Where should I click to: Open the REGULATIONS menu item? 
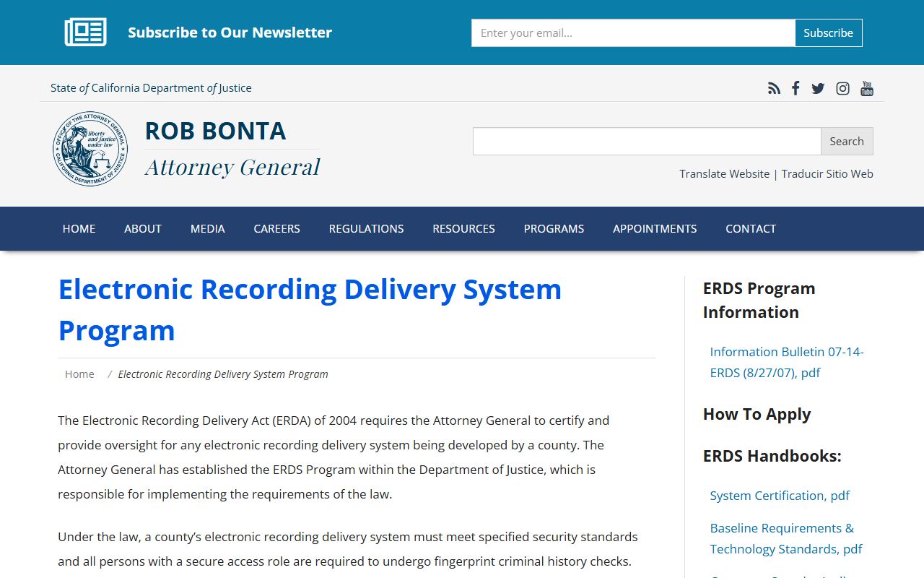click(x=366, y=228)
